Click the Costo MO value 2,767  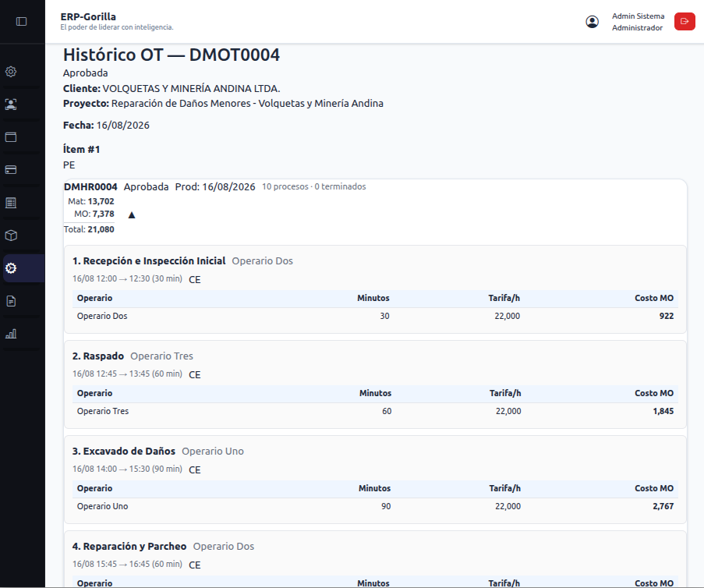point(663,506)
